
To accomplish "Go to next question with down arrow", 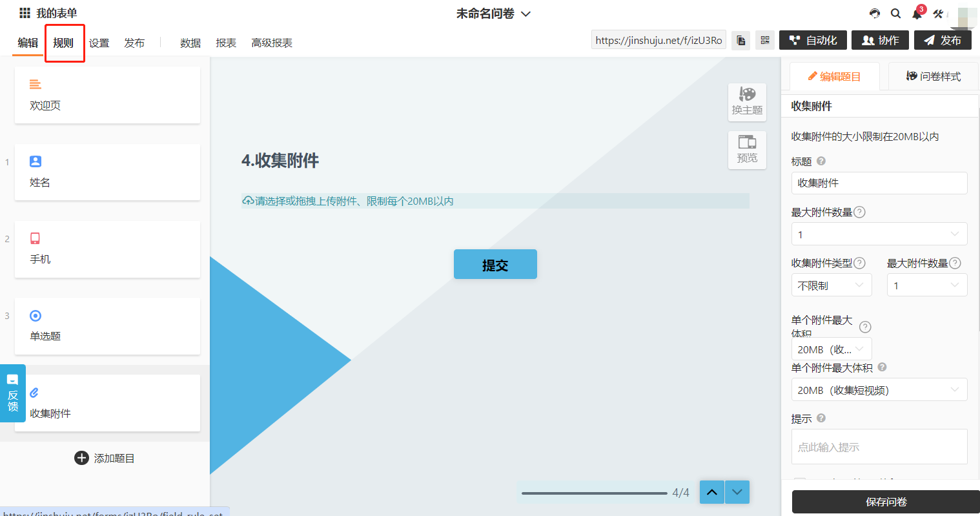I will (x=737, y=492).
